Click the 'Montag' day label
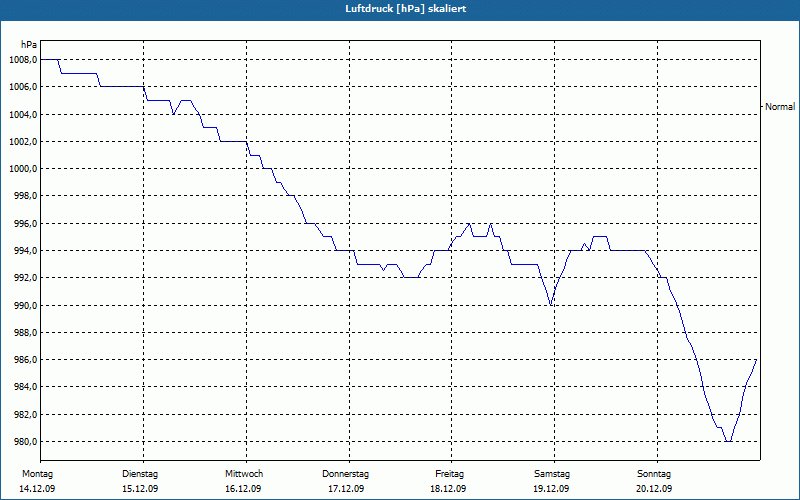 [x=37, y=474]
